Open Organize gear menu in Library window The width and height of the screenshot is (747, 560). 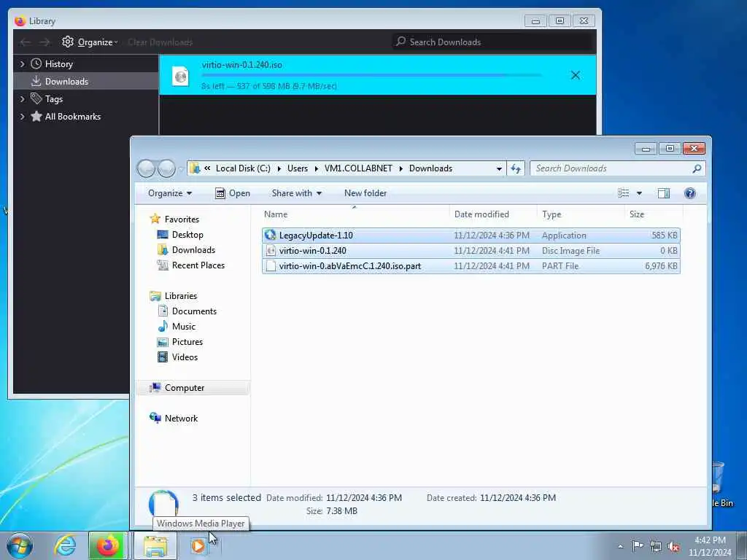tap(90, 42)
